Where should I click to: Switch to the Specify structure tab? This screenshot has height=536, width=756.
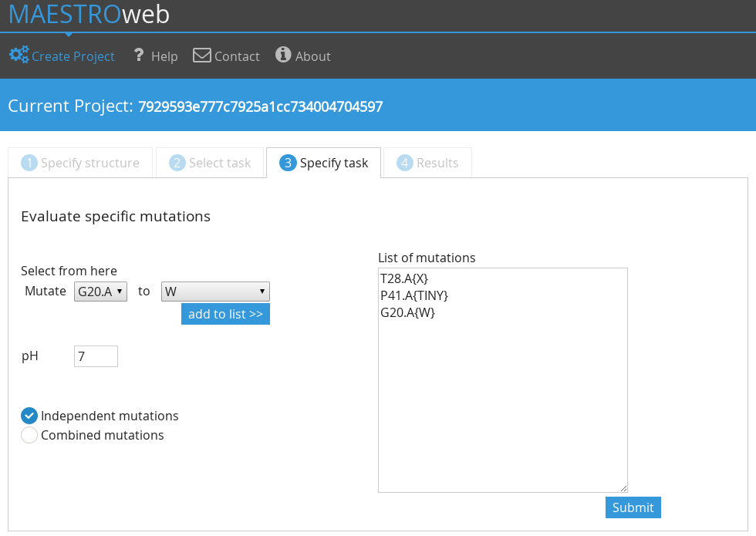coord(80,163)
